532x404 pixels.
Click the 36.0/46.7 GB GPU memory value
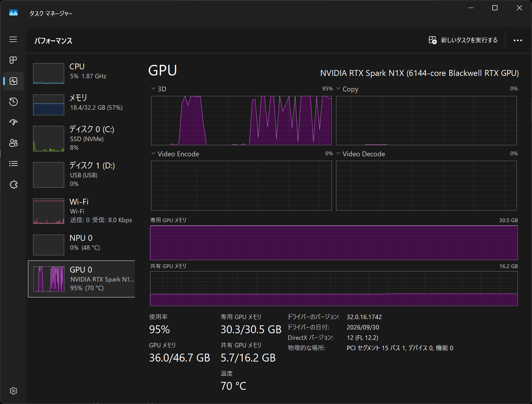(179, 358)
